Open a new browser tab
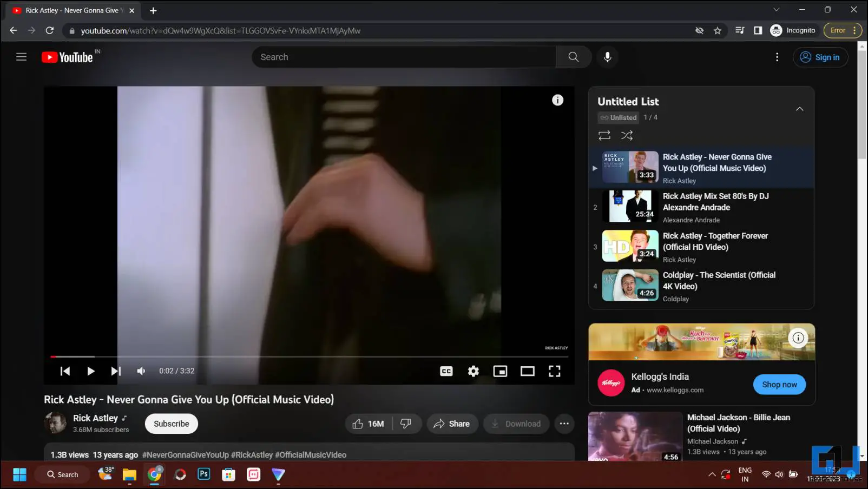The height and width of the screenshot is (489, 868). (x=153, y=10)
